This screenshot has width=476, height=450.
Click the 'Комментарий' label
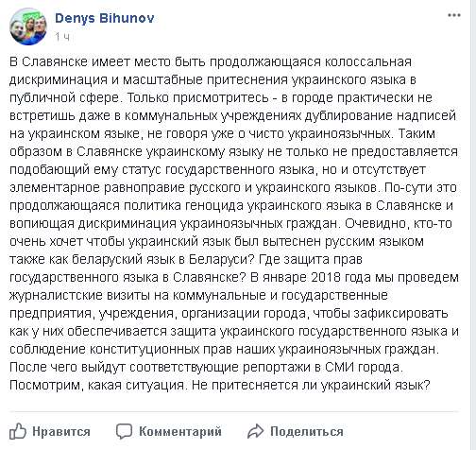click(x=180, y=431)
